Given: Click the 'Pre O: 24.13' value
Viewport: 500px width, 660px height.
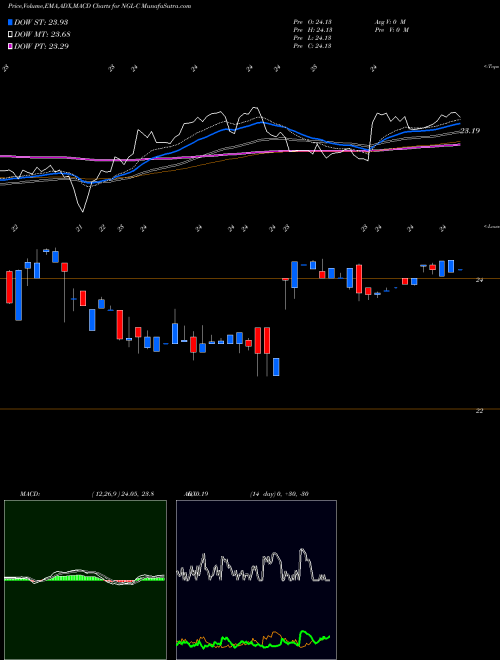Looking at the screenshot, I should [x=312, y=22].
